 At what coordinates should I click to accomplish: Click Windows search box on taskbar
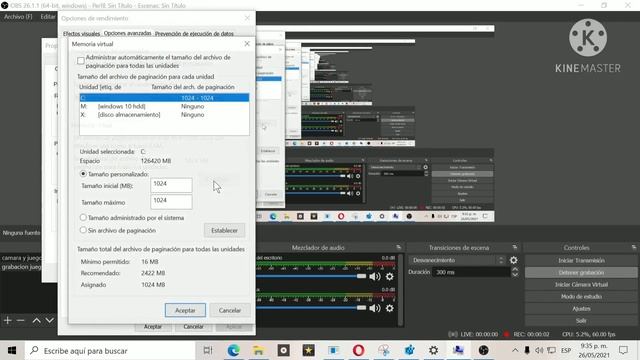tap(110, 350)
